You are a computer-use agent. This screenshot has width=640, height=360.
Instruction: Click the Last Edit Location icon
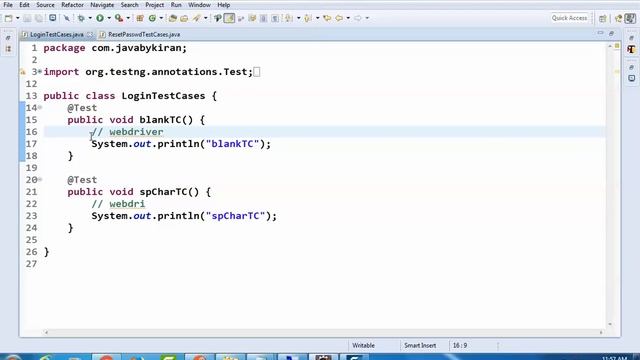click(327, 18)
